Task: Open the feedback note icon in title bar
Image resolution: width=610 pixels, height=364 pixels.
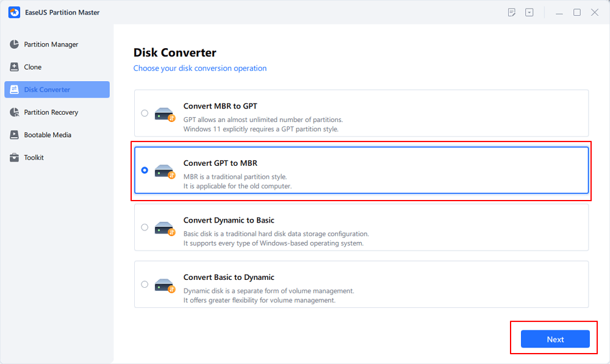Action: [512, 12]
